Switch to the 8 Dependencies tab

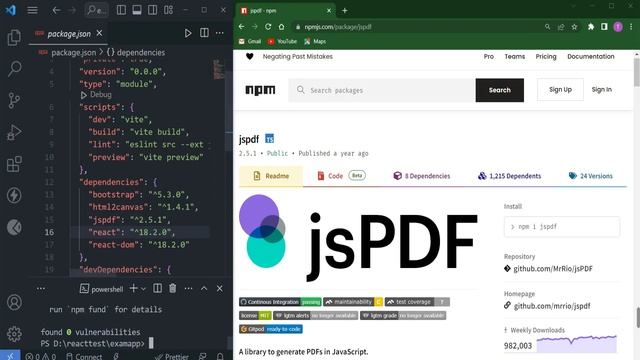[x=422, y=176]
